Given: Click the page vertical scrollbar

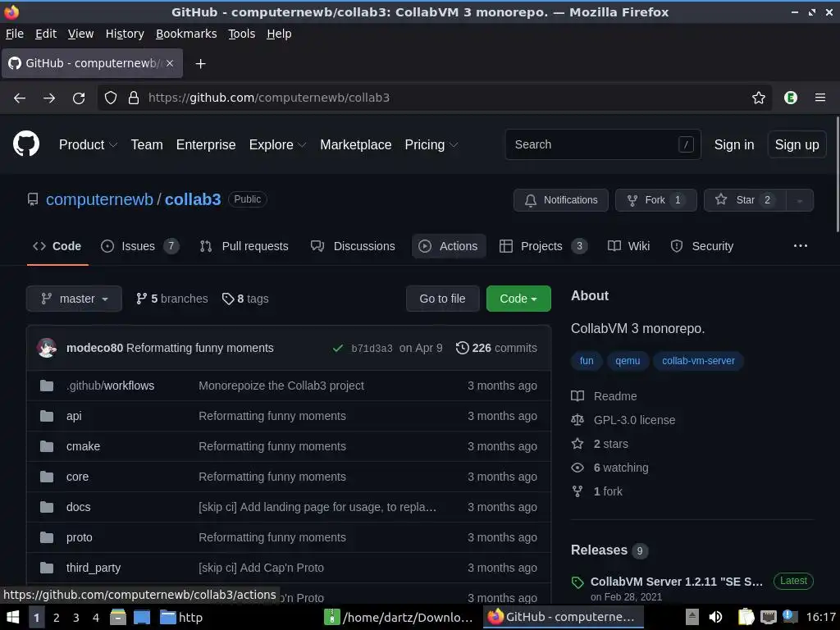Looking at the screenshot, I should (836, 174).
